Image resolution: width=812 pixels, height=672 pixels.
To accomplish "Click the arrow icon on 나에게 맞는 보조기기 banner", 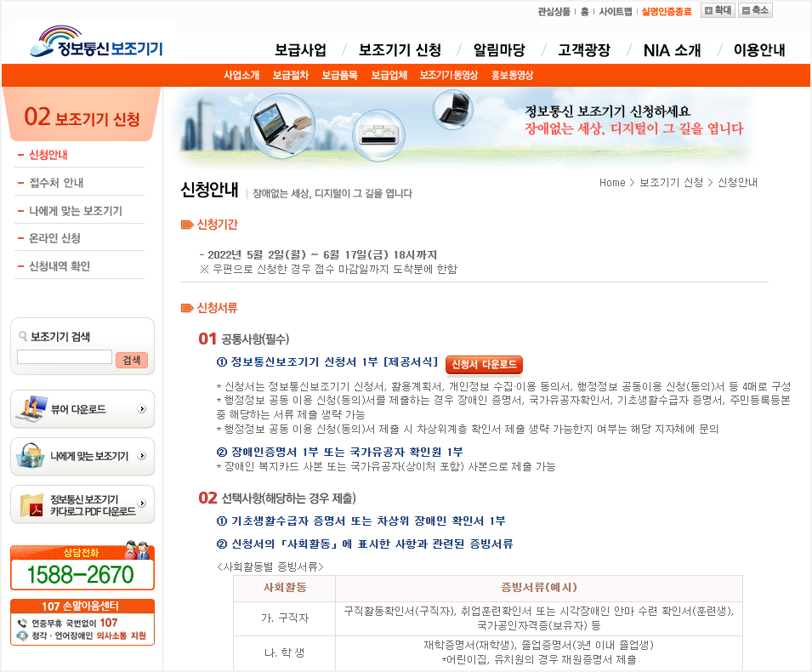I will [x=141, y=456].
